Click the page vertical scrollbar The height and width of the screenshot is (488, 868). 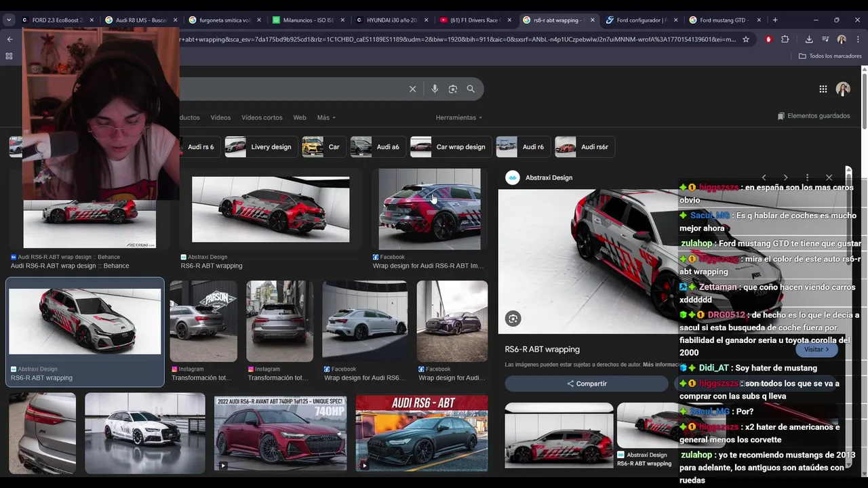tap(864, 102)
